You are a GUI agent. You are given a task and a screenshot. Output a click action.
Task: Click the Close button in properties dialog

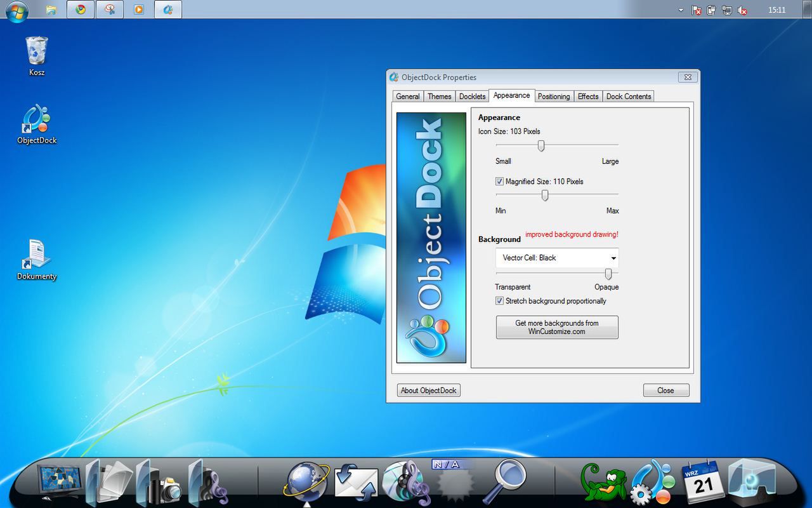coord(665,391)
